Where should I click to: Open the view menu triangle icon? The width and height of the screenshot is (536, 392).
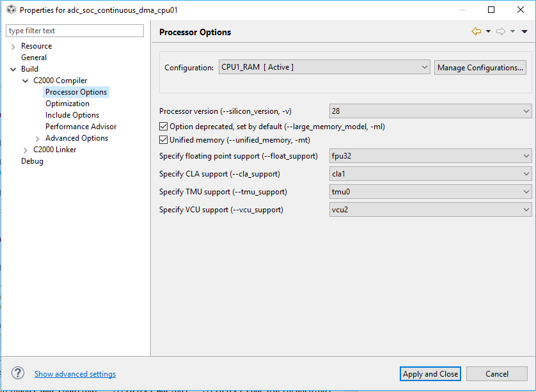(524, 31)
